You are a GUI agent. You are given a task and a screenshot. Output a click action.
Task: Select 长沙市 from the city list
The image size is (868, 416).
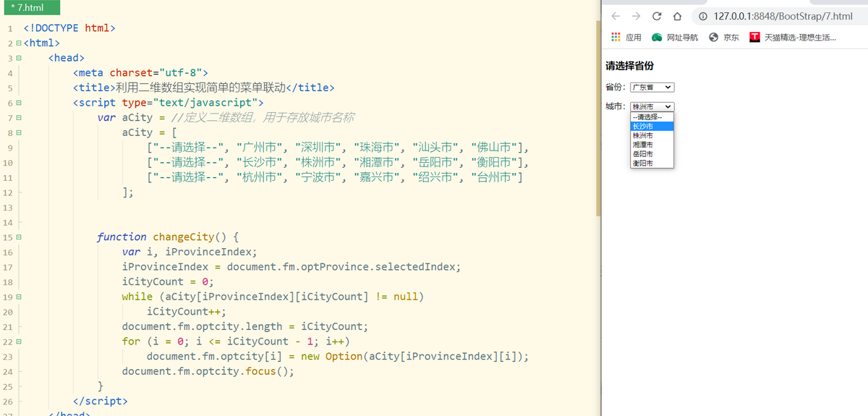(x=652, y=126)
